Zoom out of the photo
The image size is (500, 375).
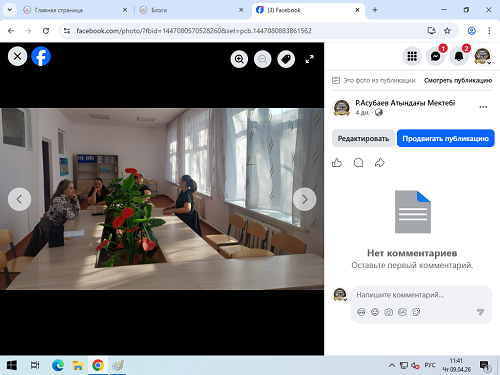pyautogui.click(x=263, y=59)
